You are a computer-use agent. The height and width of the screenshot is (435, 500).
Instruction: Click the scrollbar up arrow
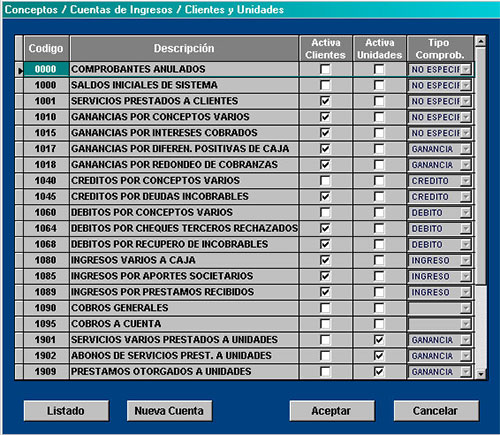480,41
